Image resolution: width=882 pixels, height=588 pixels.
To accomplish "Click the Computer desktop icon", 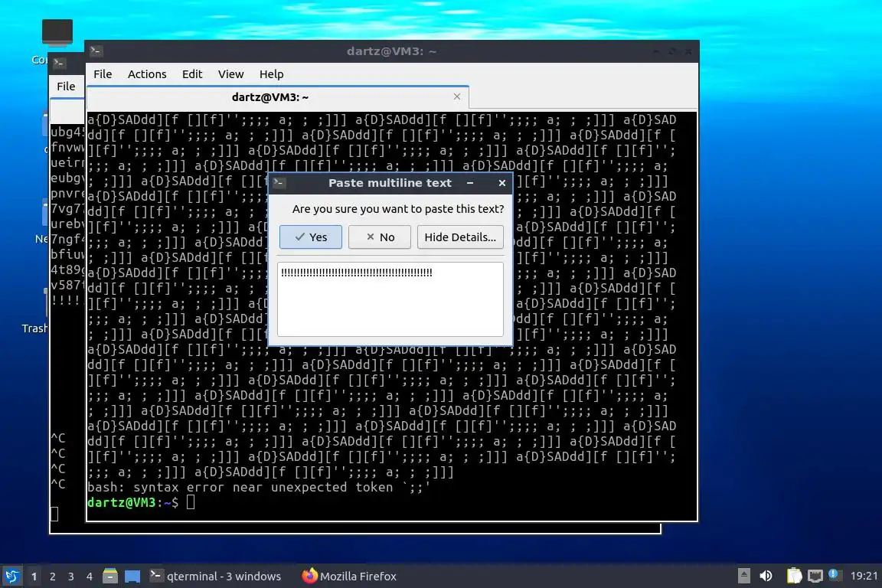I will pos(57,33).
